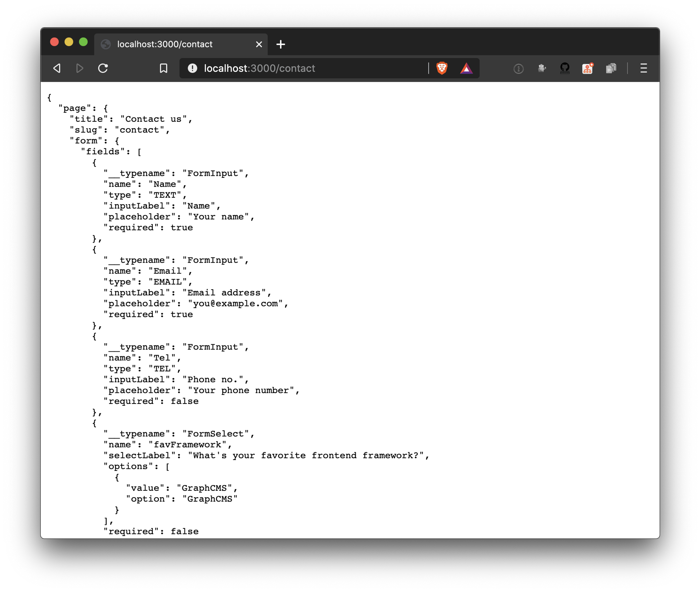Click the grayed-out forward navigation arrow
Screen dimensions: 700x592
point(80,68)
